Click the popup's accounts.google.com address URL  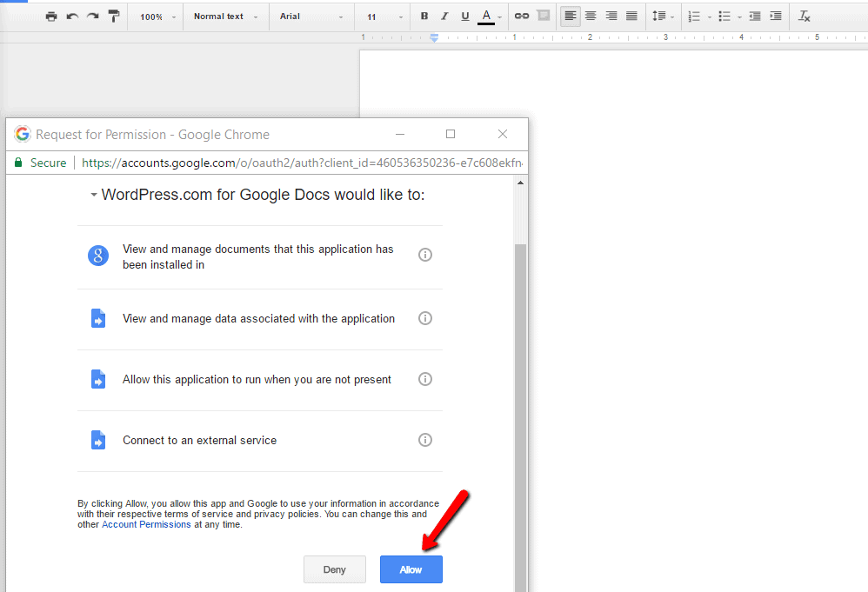point(302,163)
